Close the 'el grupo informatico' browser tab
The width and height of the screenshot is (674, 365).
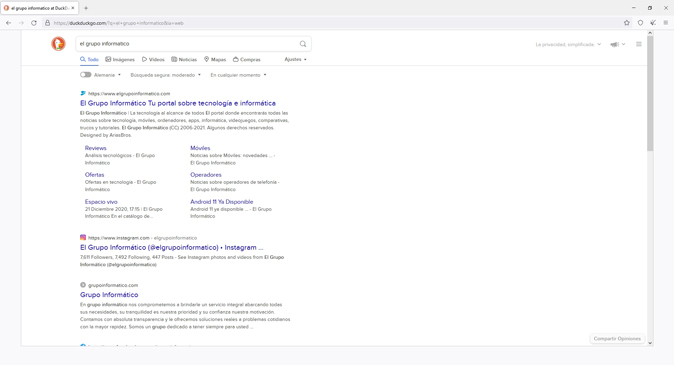click(73, 8)
